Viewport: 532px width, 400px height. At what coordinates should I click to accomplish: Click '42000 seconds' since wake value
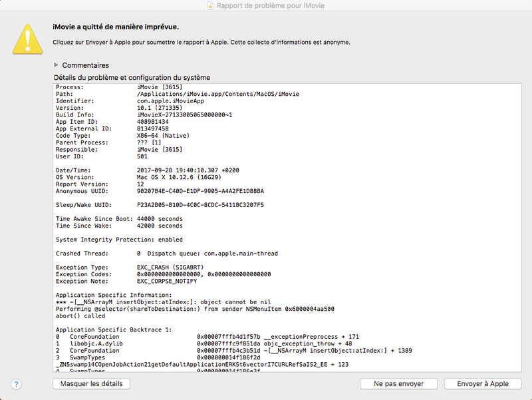[x=160, y=226]
